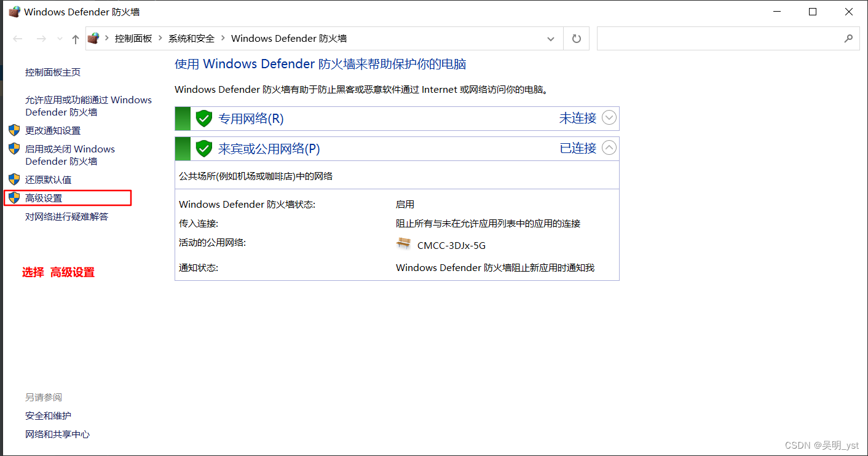Expand the chevron after 系统和安全 breadcrumb
868x456 pixels.
click(223, 39)
